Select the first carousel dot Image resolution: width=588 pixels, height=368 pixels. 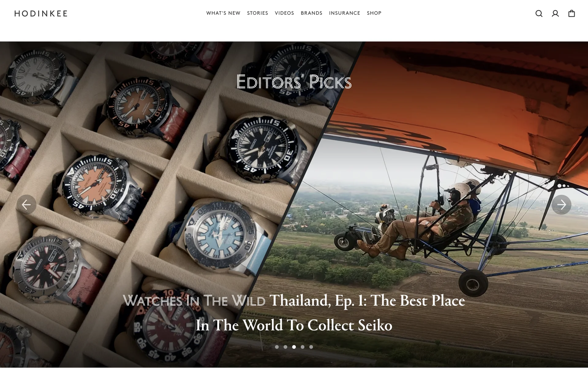coord(277,347)
